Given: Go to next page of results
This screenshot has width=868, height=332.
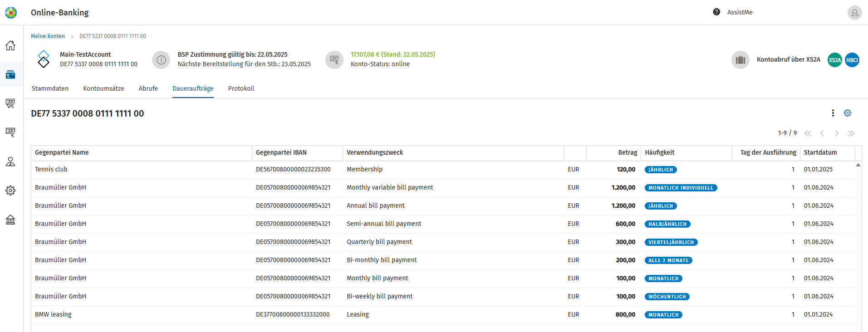Looking at the screenshot, I should (837, 133).
